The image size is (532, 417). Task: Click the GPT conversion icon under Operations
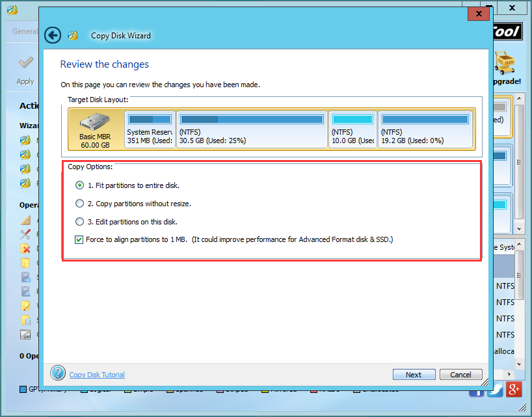[x=25, y=334]
